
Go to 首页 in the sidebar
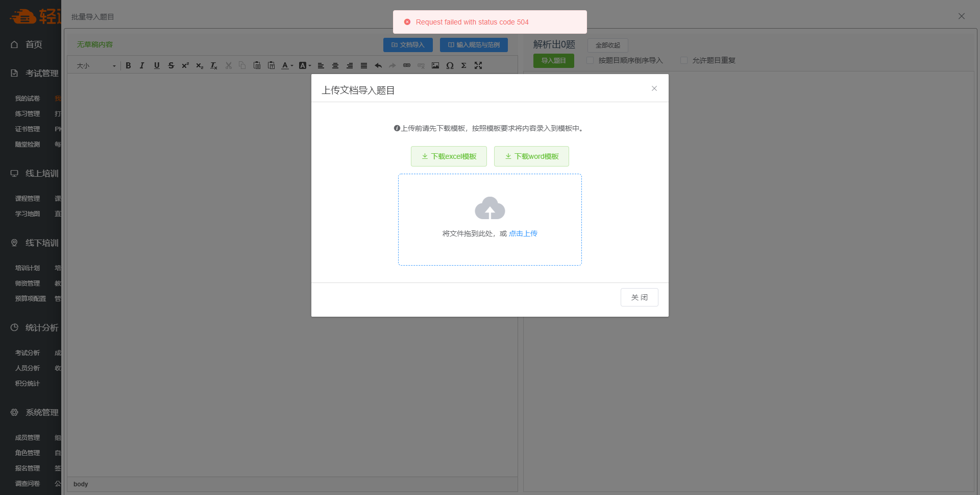point(34,44)
